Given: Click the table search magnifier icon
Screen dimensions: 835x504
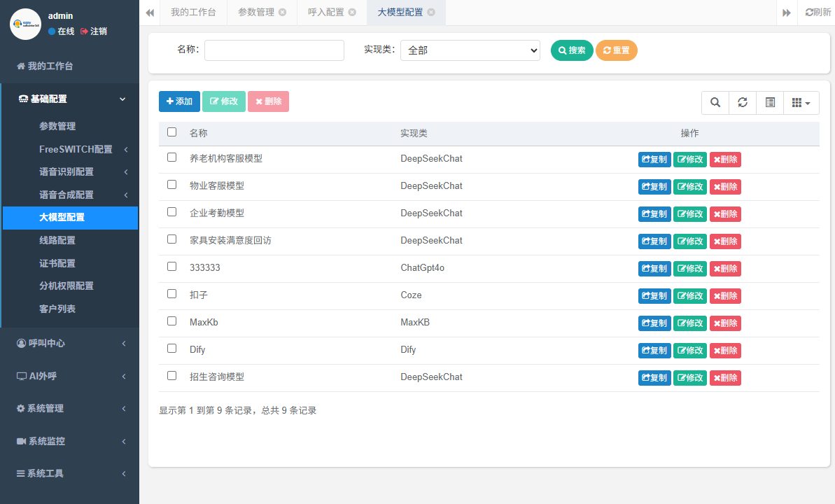Looking at the screenshot, I should pos(715,102).
